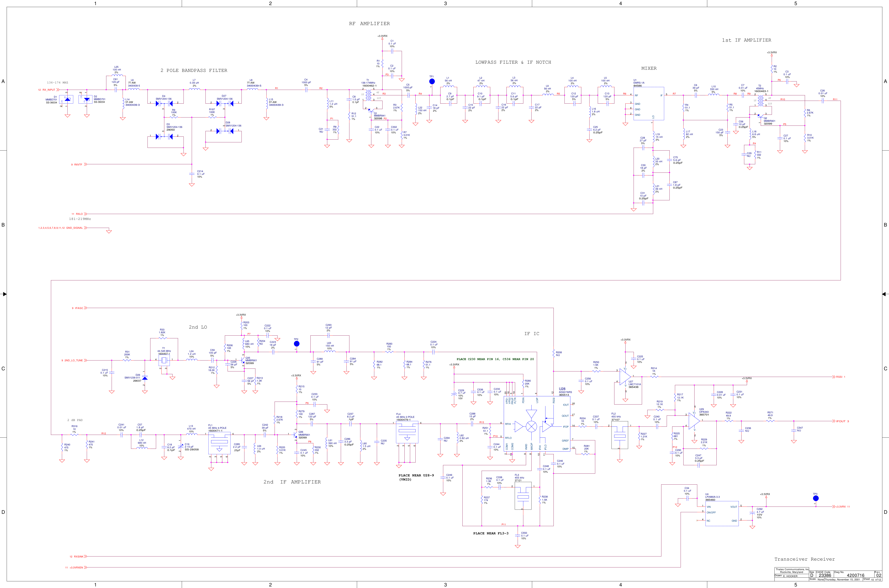
Task: Click the C229 4.7 uF polarized capacitor
Action: tap(454, 395)
